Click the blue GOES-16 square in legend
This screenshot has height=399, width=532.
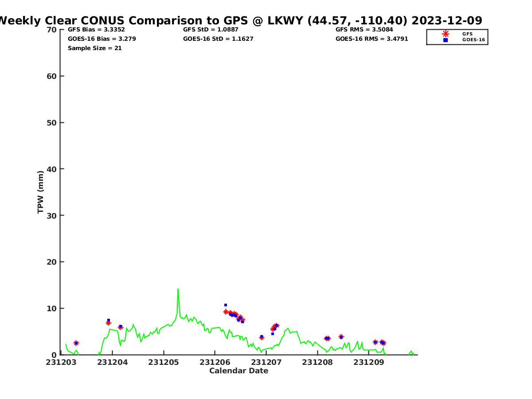tap(445, 40)
